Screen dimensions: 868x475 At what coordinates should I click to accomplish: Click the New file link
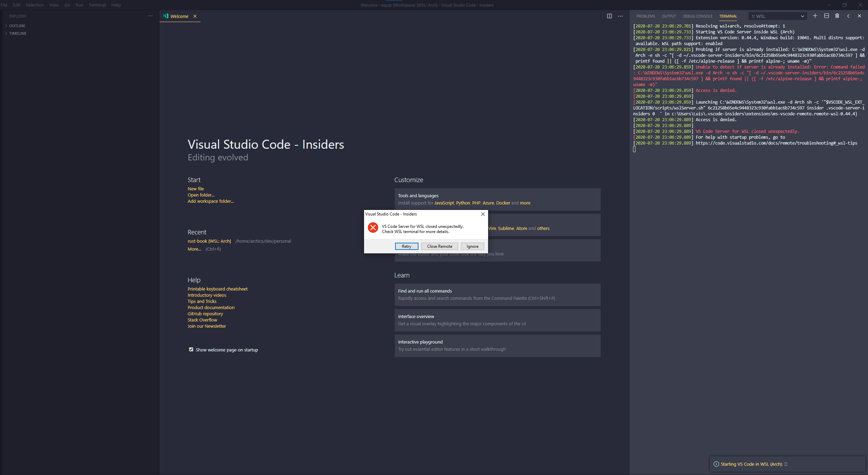(x=196, y=189)
